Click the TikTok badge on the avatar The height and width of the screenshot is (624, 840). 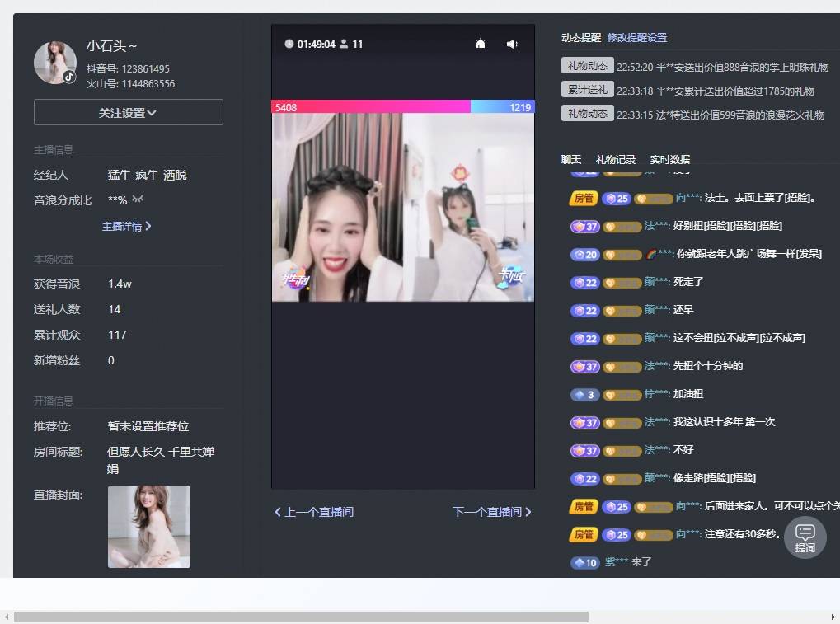coord(69,77)
